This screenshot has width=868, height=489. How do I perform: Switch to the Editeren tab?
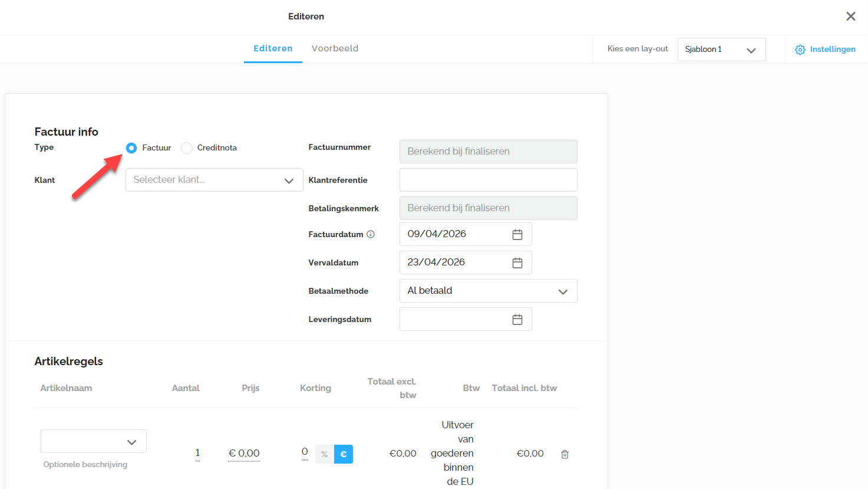tap(273, 48)
